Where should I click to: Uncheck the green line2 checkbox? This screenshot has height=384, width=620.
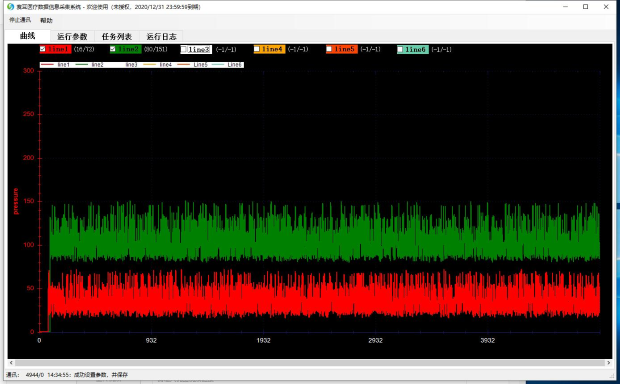(x=113, y=49)
